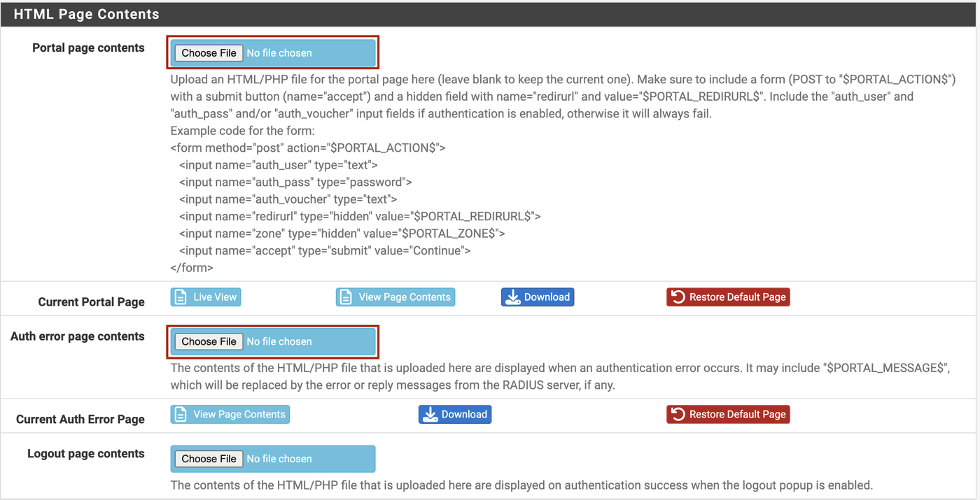Download the Current Auth Error Page
This screenshot has width=980, height=500.
tap(455, 415)
